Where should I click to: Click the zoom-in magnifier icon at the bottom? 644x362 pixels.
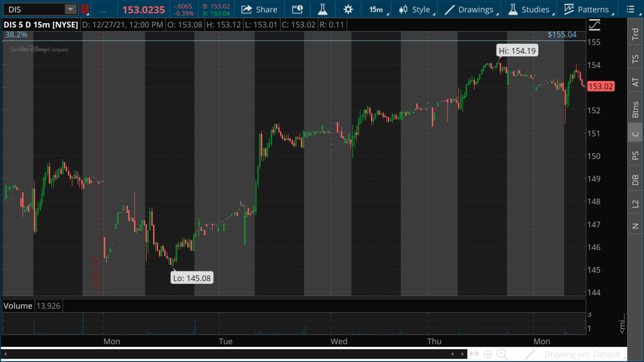[x=502, y=354]
